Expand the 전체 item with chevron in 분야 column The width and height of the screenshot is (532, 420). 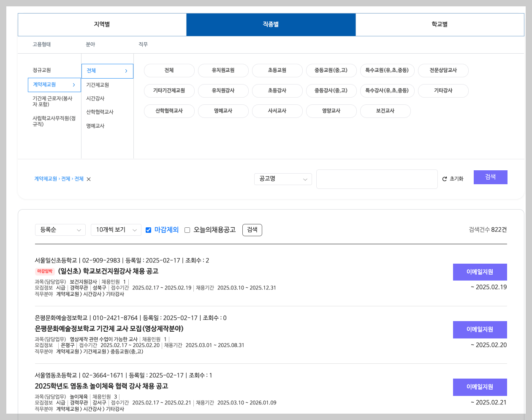click(x=107, y=71)
